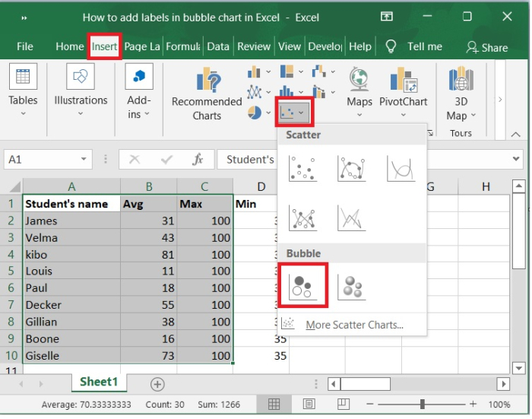This screenshot has height=419, width=532.
Task: Open the Illustrations group
Action: tap(81, 90)
